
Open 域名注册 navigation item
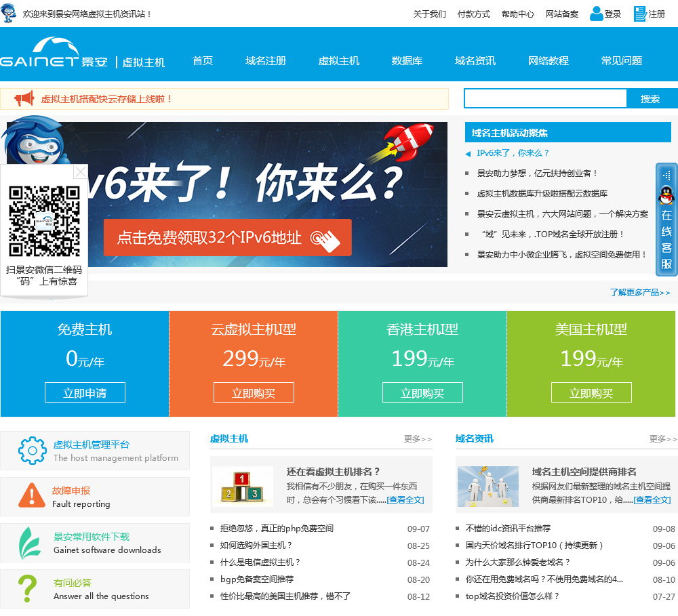tap(266, 60)
